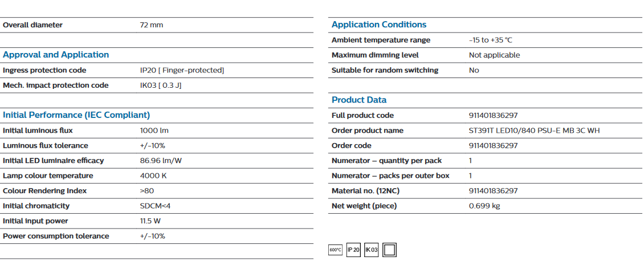Click the IK03 0.3 J value

tap(161, 85)
